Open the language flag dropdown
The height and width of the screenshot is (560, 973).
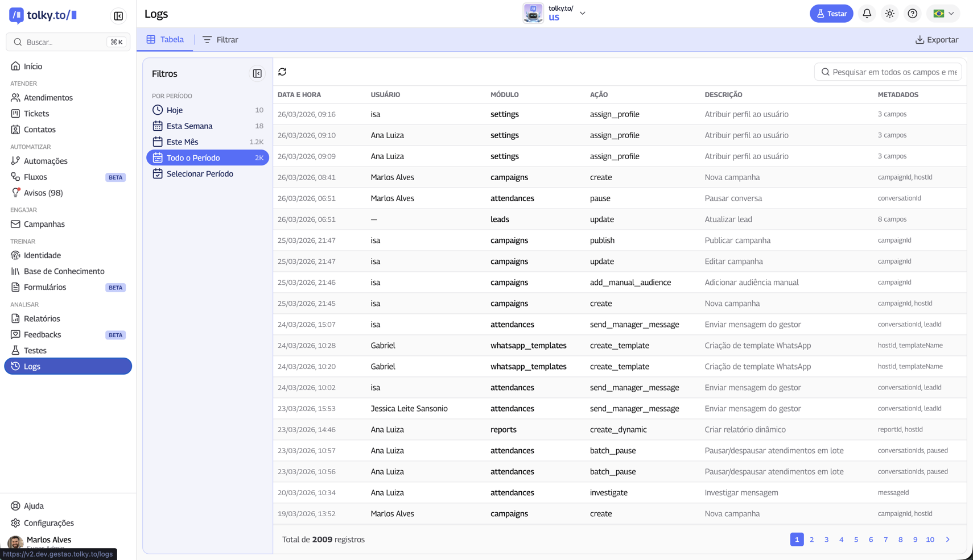click(x=943, y=14)
